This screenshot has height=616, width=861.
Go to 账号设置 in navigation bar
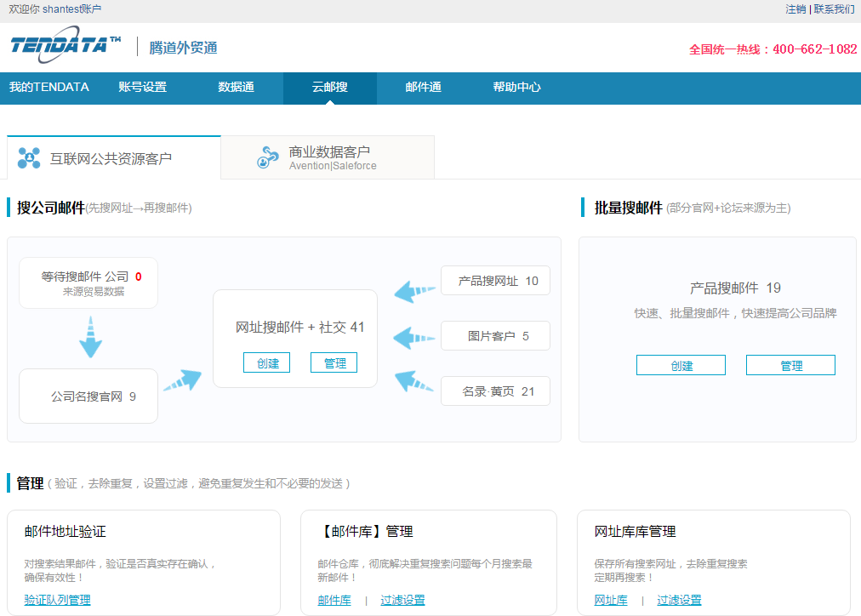click(142, 87)
